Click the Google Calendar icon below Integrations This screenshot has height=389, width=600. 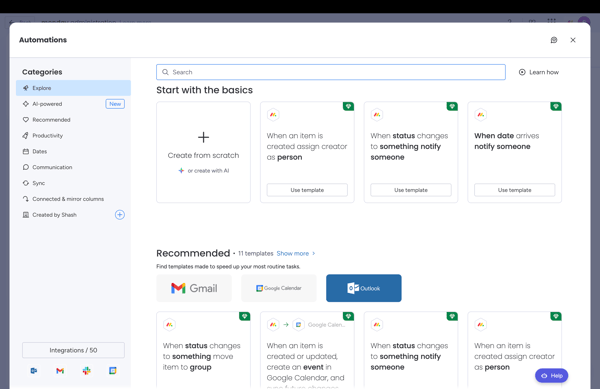coord(112,371)
